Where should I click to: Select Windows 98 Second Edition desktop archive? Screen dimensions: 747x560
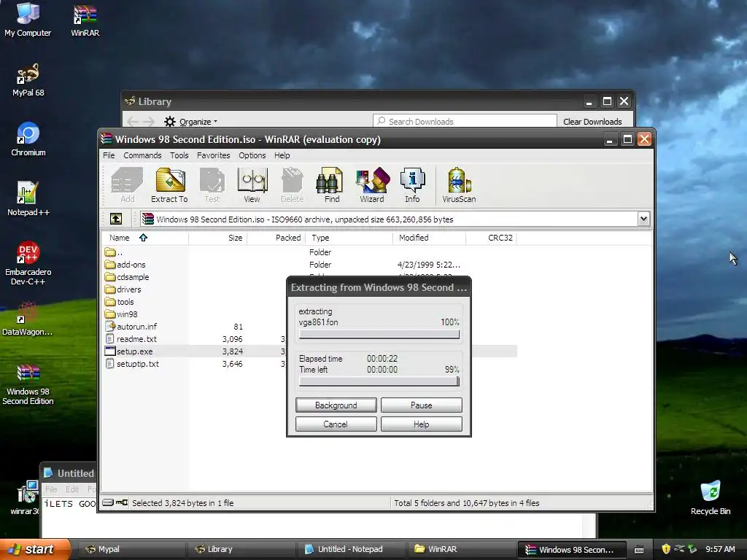click(x=28, y=384)
